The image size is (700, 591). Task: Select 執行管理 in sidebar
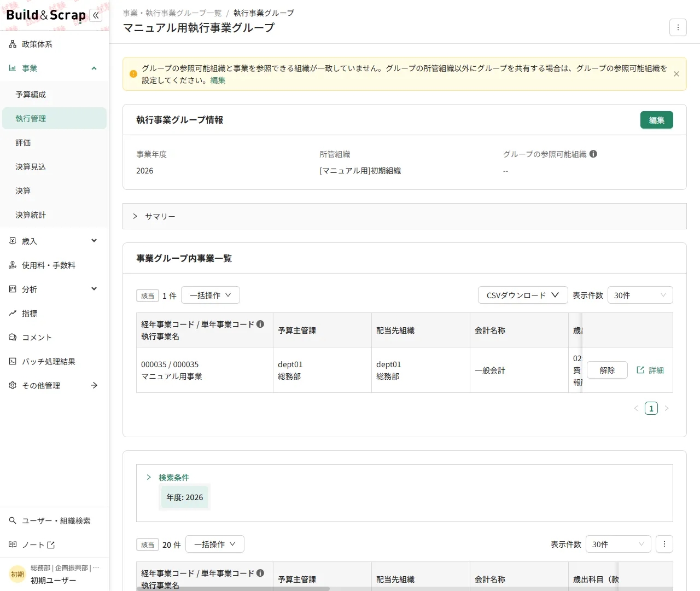point(54,118)
